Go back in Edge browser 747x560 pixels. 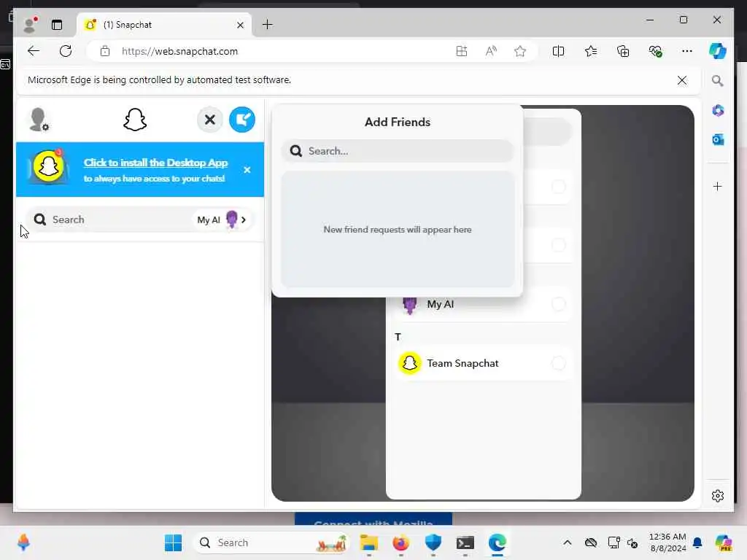tap(34, 51)
